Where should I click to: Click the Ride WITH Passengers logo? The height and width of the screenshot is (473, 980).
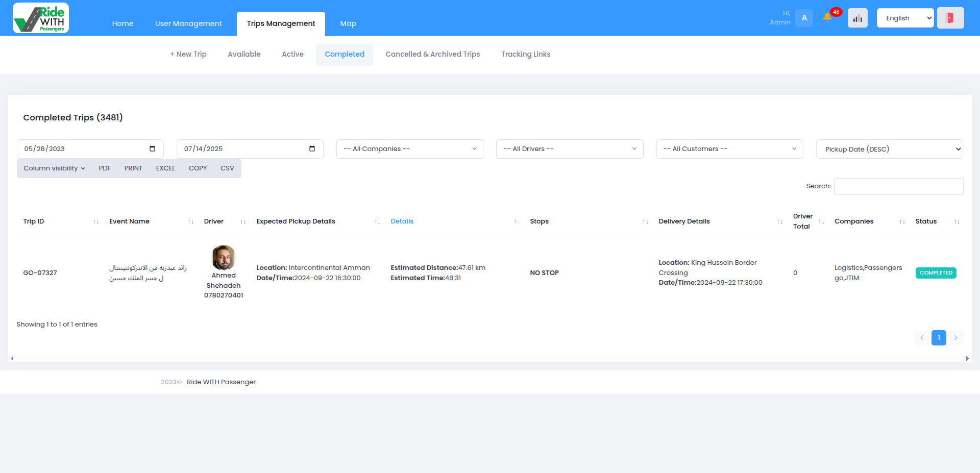pyautogui.click(x=40, y=17)
